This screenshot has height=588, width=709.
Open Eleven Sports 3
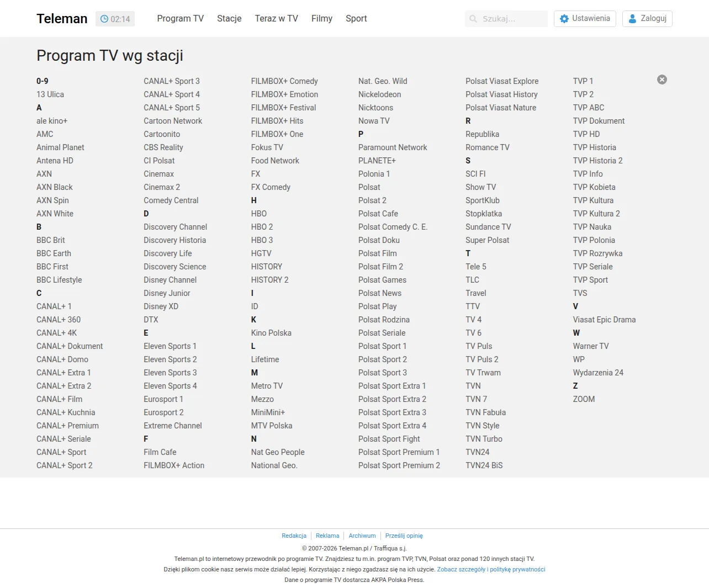click(170, 373)
